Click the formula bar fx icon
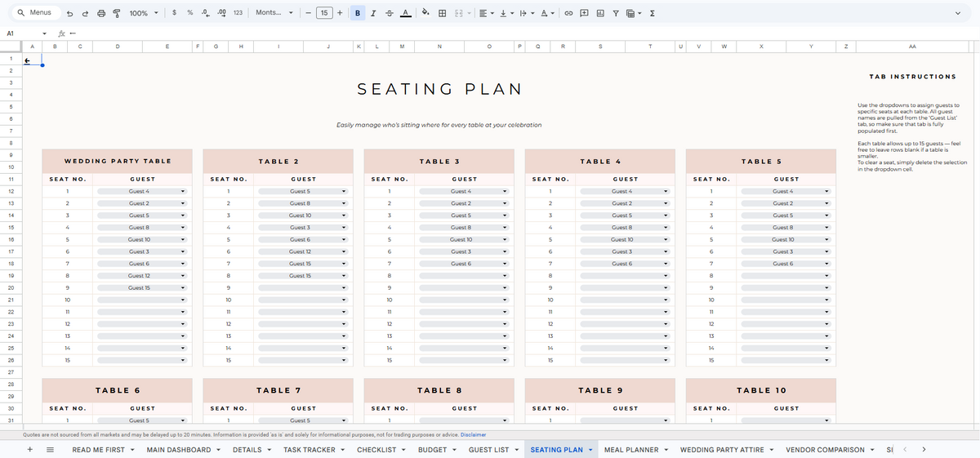The height and width of the screenshot is (458, 980). (62, 33)
